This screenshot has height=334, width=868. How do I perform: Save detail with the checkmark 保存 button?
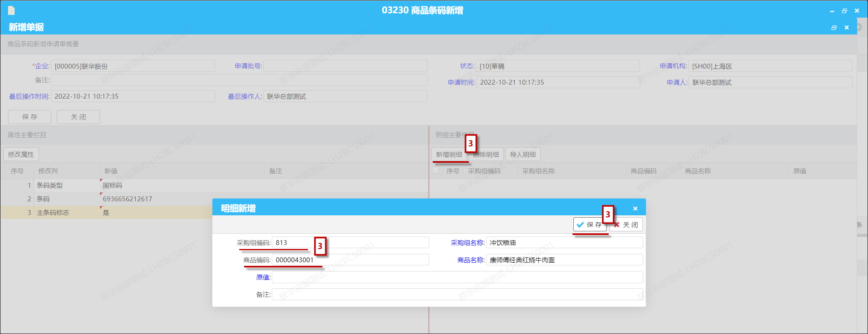pyautogui.click(x=589, y=225)
